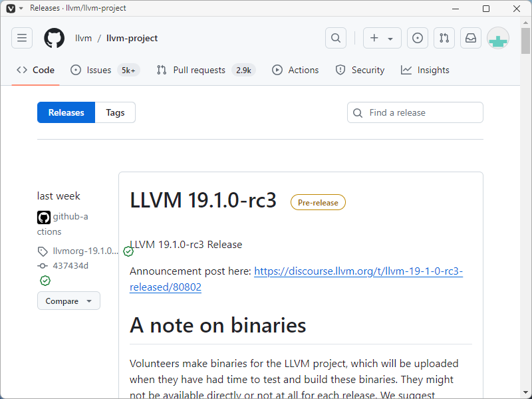Select the Tags button
Viewport: 532px width, 399px height.
pyautogui.click(x=115, y=112)
